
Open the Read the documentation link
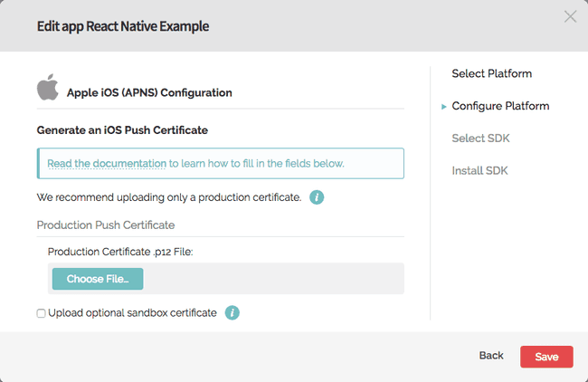click(x=107, y=164)
